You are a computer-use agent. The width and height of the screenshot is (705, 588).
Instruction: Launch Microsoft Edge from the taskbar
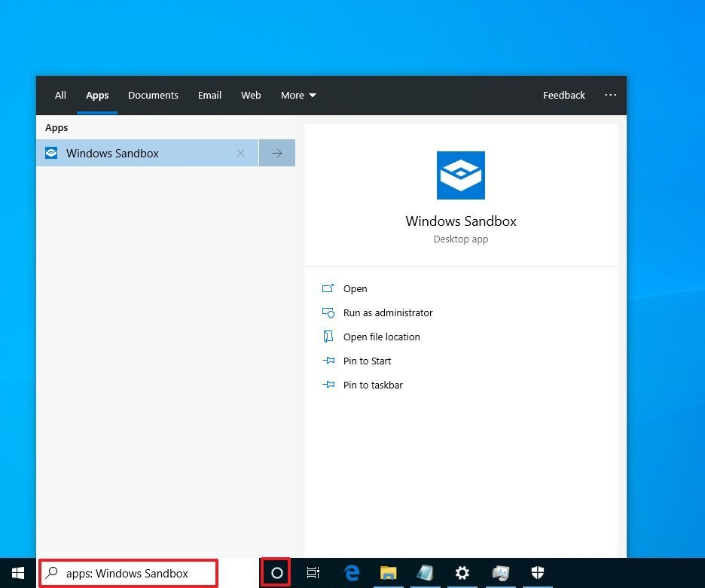point(352,573)
